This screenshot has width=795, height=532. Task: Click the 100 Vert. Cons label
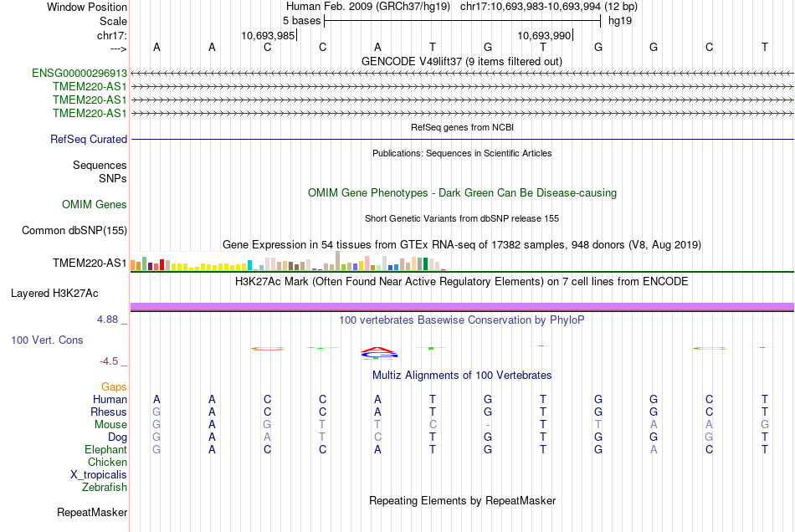coord(47,340)
